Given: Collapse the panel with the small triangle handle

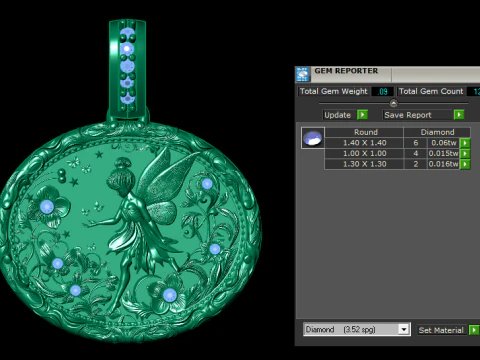Looking at the screenshot, I should (393, 103).
